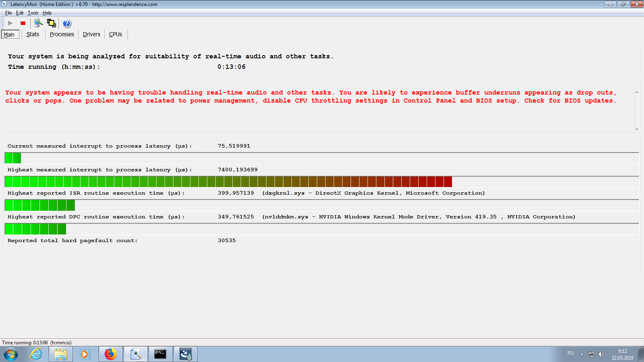Viewport: 644px width, 362px height.
Task: Click the hard pagefault count 30535
Action: tap(227, 241)
